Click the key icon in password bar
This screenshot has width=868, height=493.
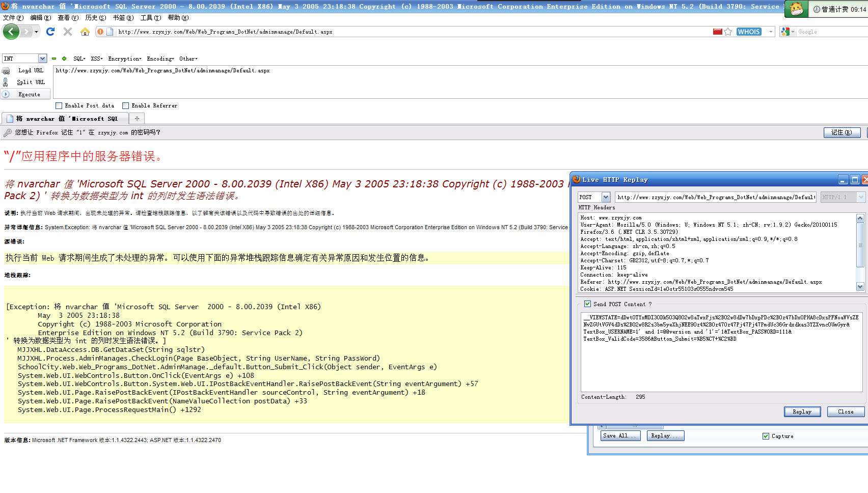coord(7,132)
